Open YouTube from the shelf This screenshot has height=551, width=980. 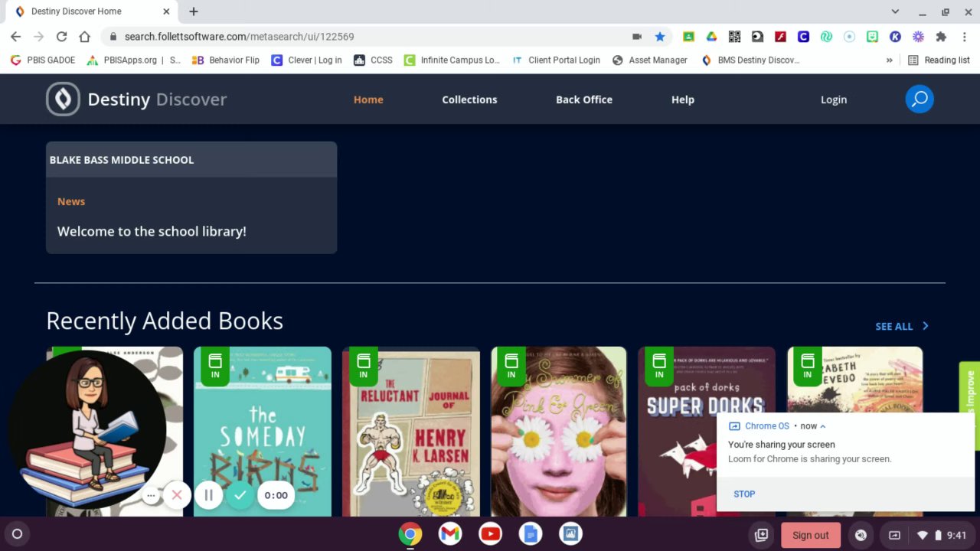pyautogui.click(x=490, y=534)
